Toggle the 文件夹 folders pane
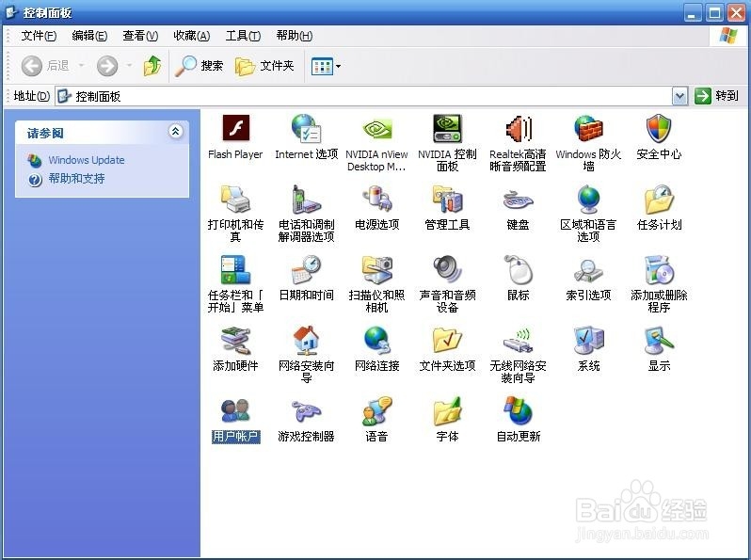 [264, 66]
